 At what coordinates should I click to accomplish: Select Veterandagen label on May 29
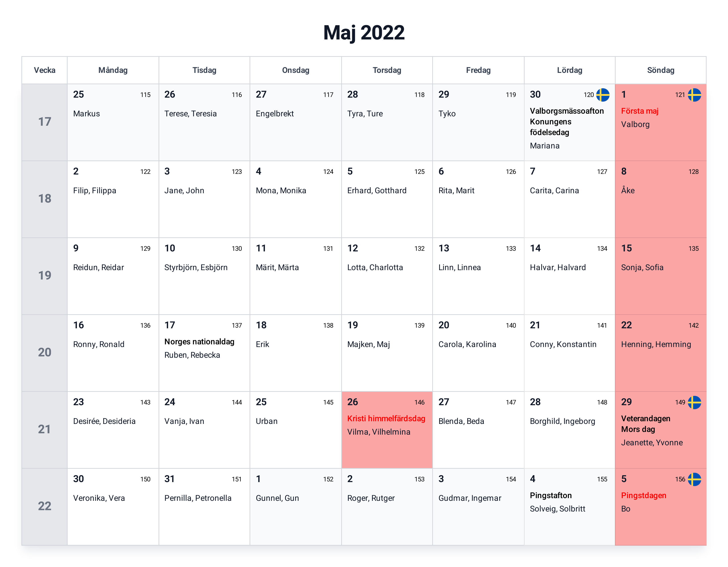(646, 418)
